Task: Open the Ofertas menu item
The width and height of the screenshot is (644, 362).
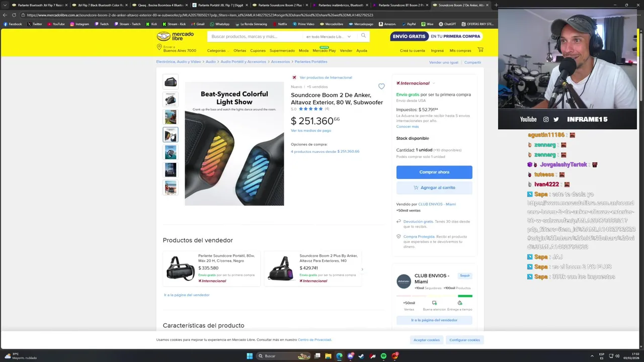Action: coord(239,50)
